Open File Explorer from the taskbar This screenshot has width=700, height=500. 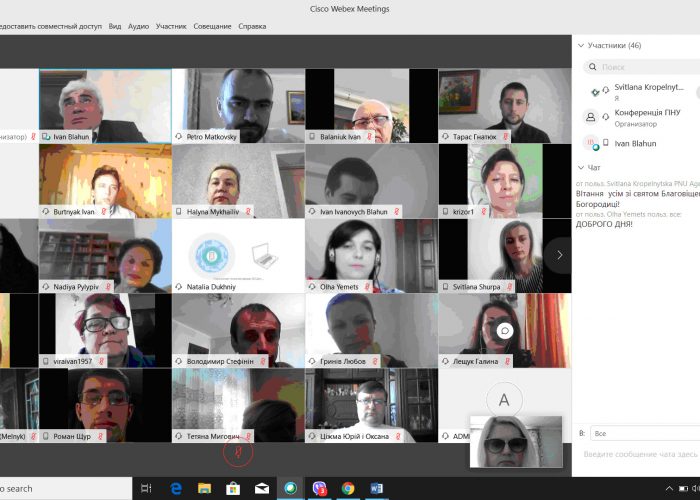204,488
